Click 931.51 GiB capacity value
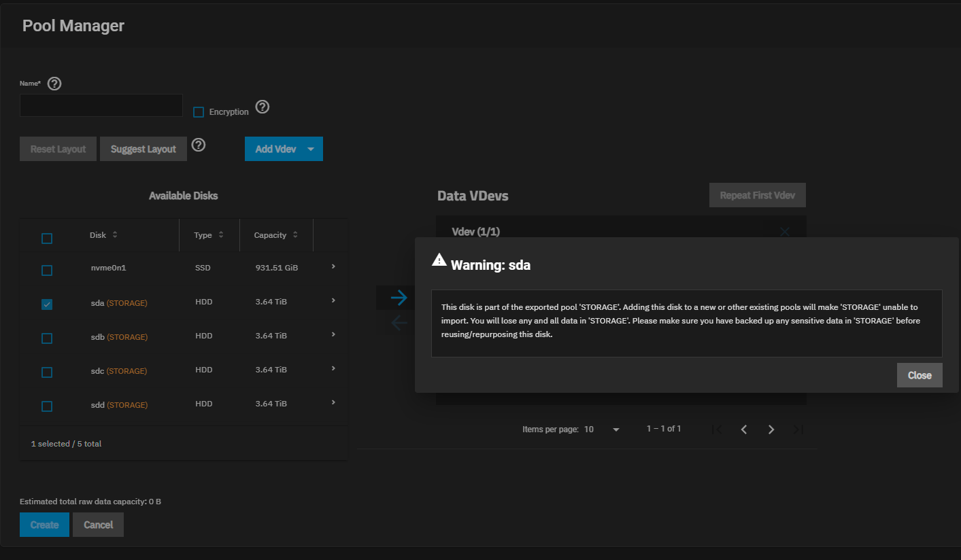The width and height of the screenshot is (961, 560). point(277,268)
